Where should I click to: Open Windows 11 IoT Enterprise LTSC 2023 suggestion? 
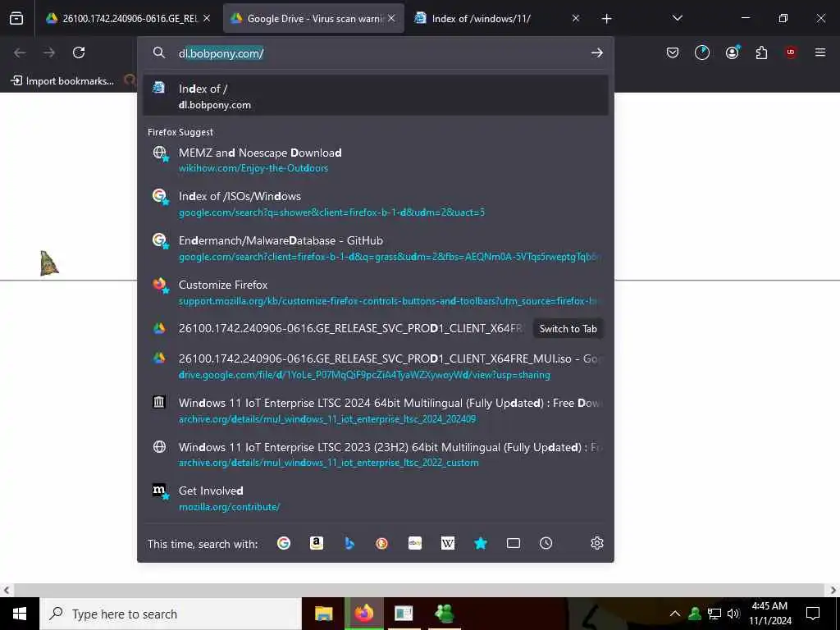click(376, 454)
